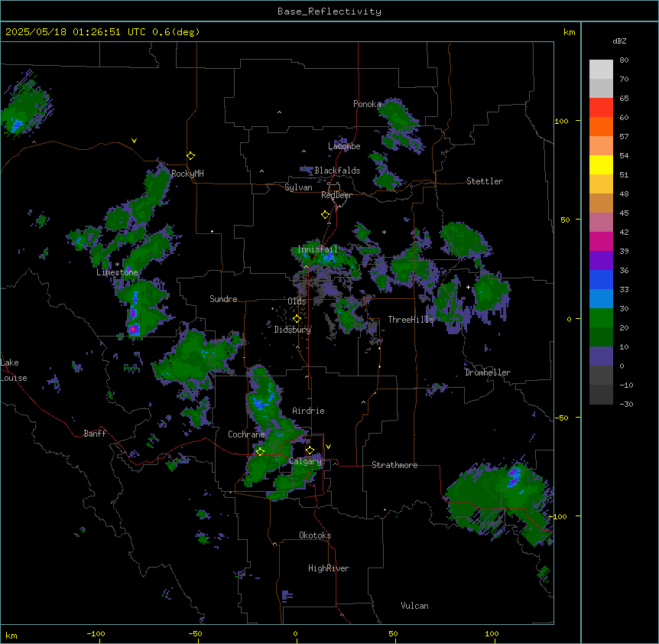Click the -100 tick label on horizontal axis
The width and height of the screenshot is (659, 644).
[x=96, y=633]
